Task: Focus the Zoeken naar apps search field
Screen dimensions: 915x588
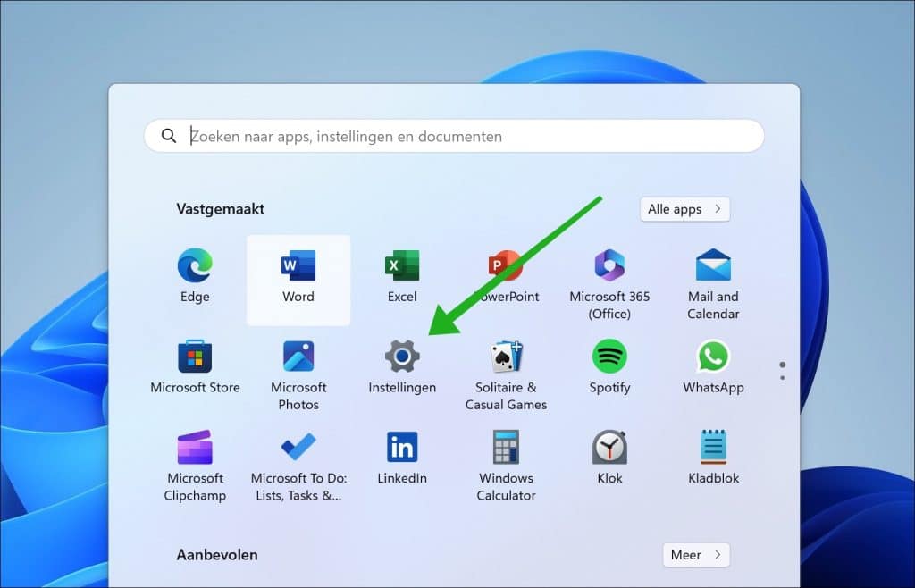Action: [454, 136]
